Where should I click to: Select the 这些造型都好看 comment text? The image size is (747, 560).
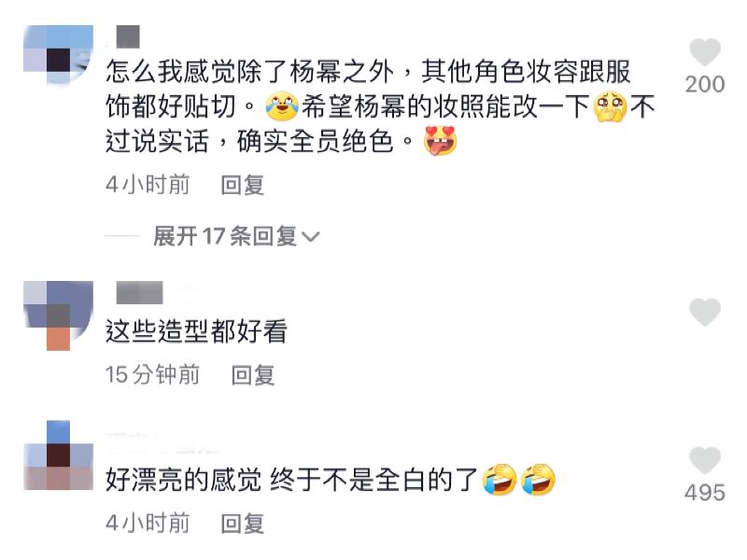[x=196, y=332]
